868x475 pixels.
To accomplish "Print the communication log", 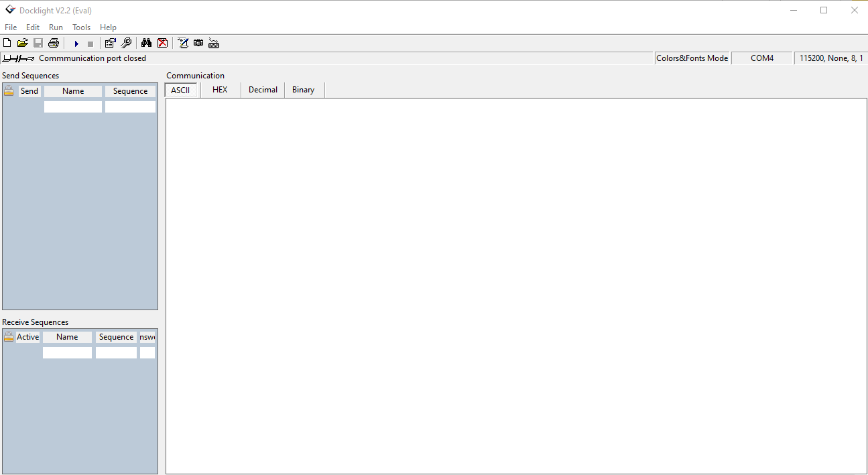I will (53, 42).
